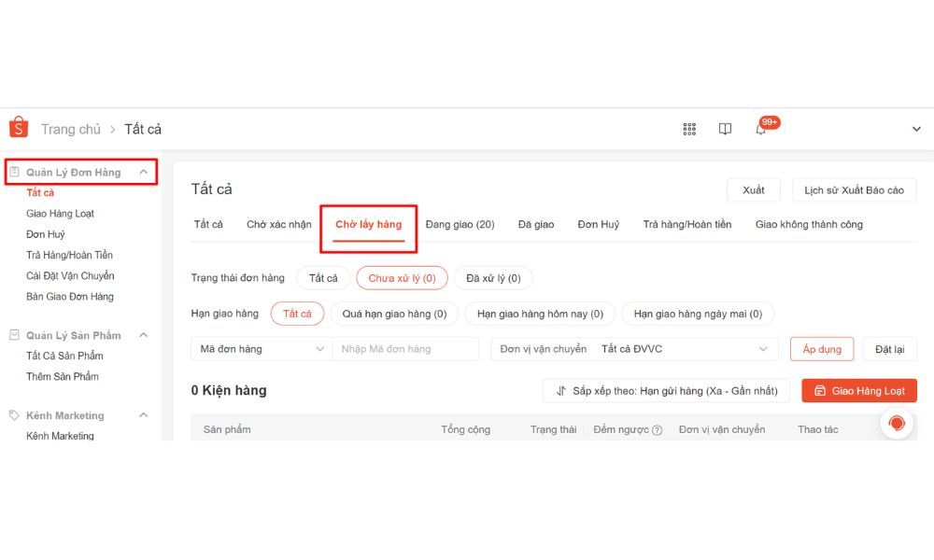Click the Áp dụng button

coord(822,349)
